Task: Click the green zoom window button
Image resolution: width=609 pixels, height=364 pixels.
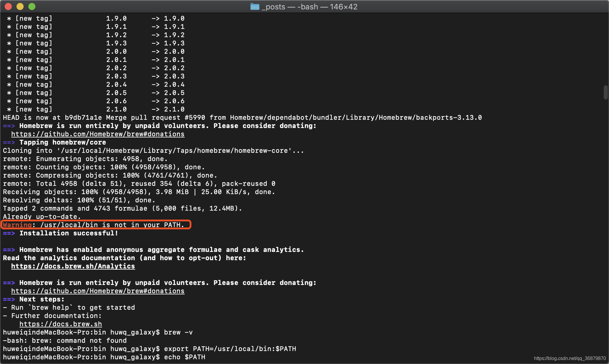Action: 32,6
